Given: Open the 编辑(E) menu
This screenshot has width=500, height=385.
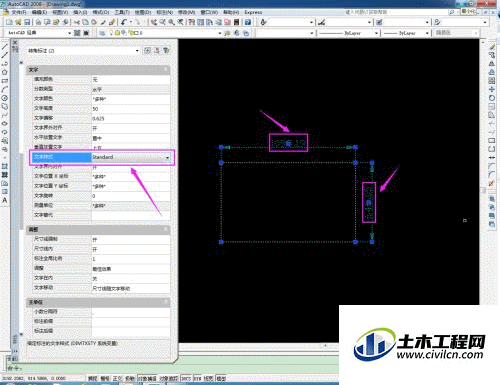Looking at the screenshot, I should pos(39,12).
